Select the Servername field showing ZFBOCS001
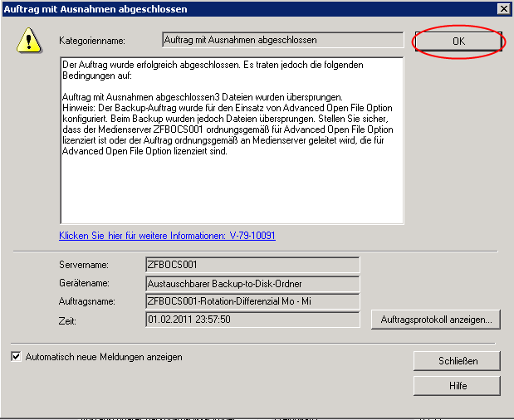This screenshot has height=420, width=514. 252,266
